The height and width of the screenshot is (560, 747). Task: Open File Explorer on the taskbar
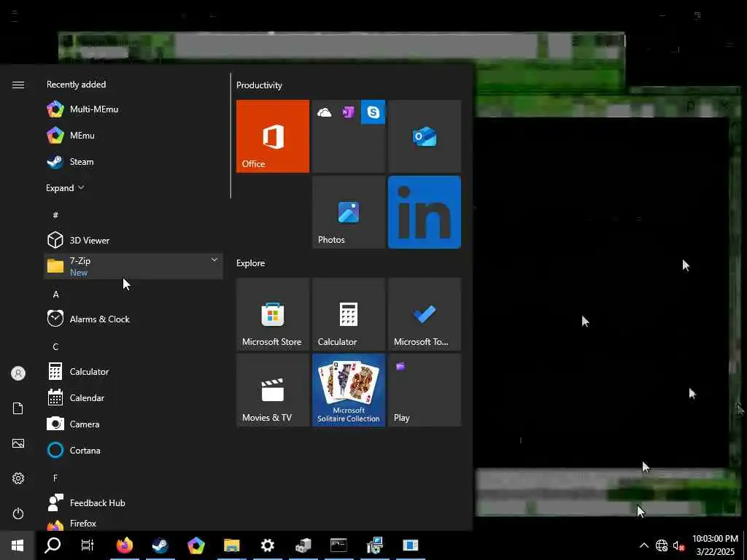coord(231,545)
